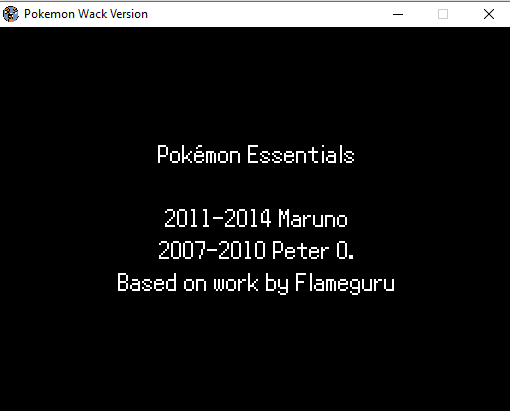The width and height of the screenshot is (510, 411).
Task: Click the '2007-2010 Peter O.' credit line
Action: (256, 250)
